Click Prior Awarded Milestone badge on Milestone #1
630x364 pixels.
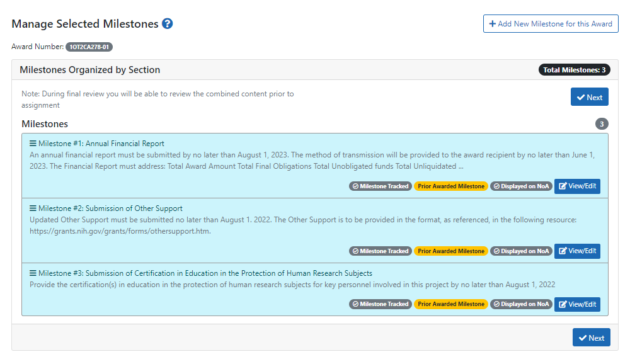[x=451, y=186]
